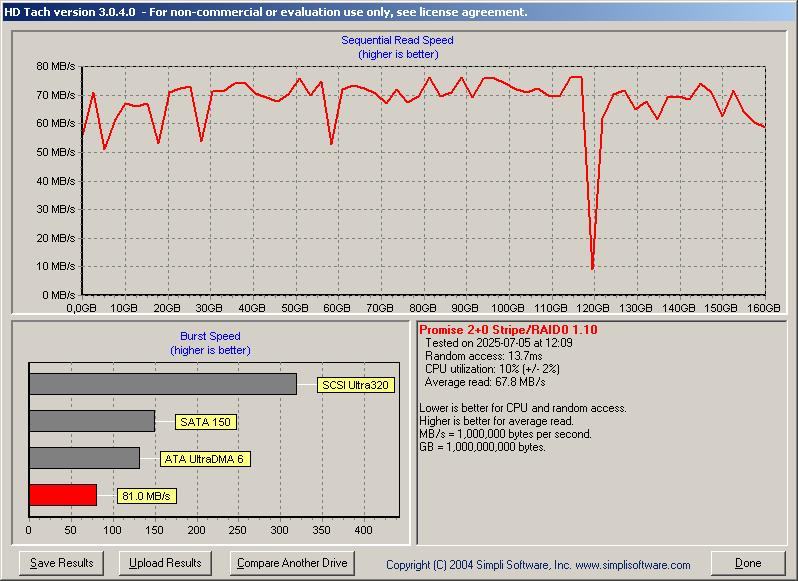Image resolution: width=798 pixels, height=581 pixels.
Task: Click the Promise 2+0 Stripe/RAID0 1.10 title
Action: click(508, 330)
